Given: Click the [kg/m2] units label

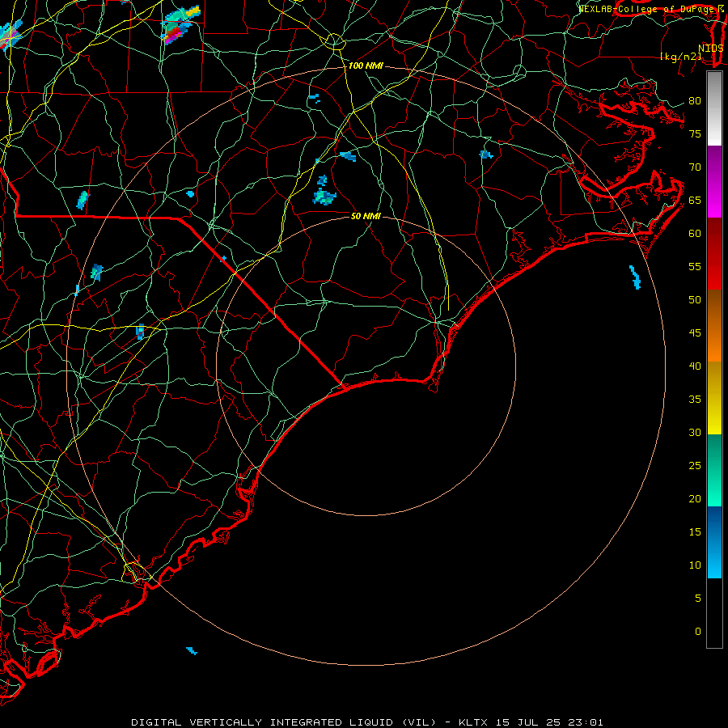Looking at the screenshot, I should (x=680, y=57).
